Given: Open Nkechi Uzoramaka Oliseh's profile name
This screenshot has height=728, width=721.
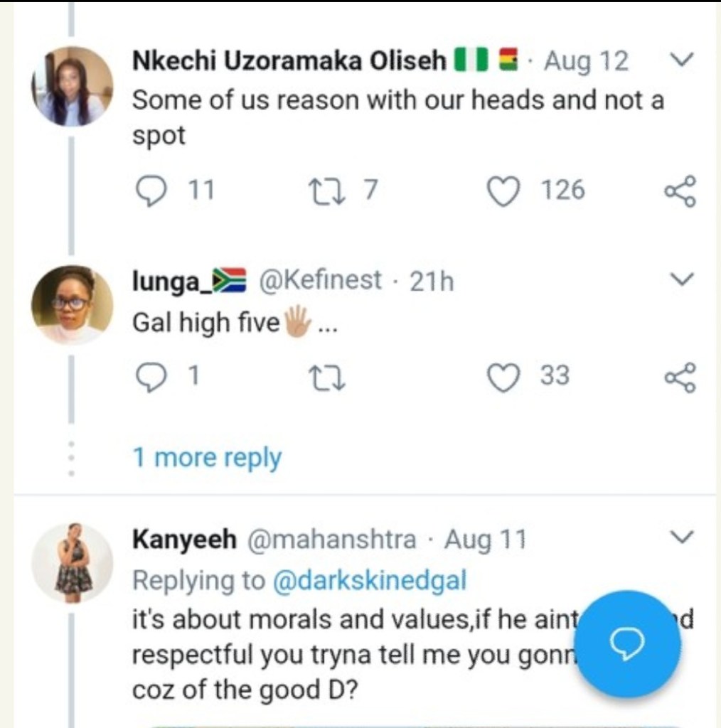Looking at the screenshot, I should point(289,62).
